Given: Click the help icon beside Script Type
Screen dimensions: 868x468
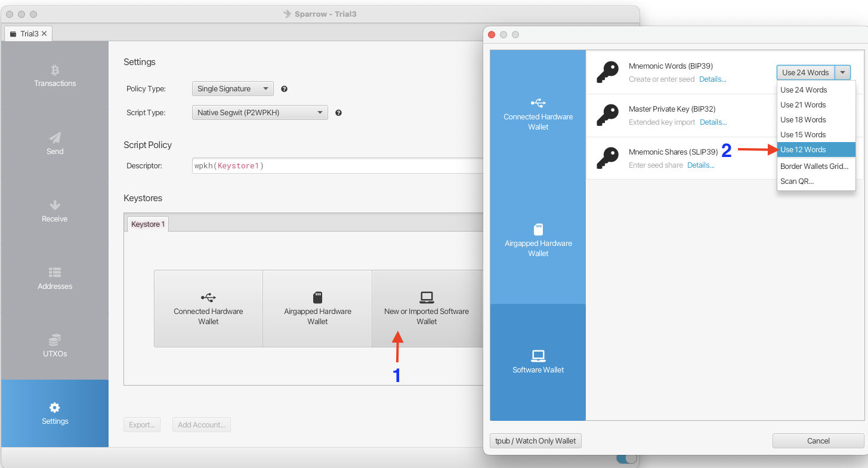Looking at the screenshot, I should tap(339, 113).
